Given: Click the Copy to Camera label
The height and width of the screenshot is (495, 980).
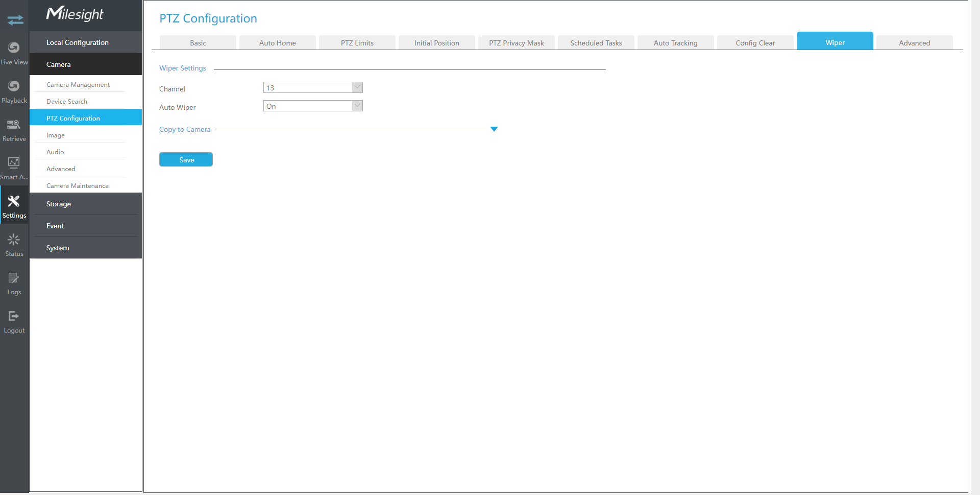Looking at the screenshot, I should 185,129.
